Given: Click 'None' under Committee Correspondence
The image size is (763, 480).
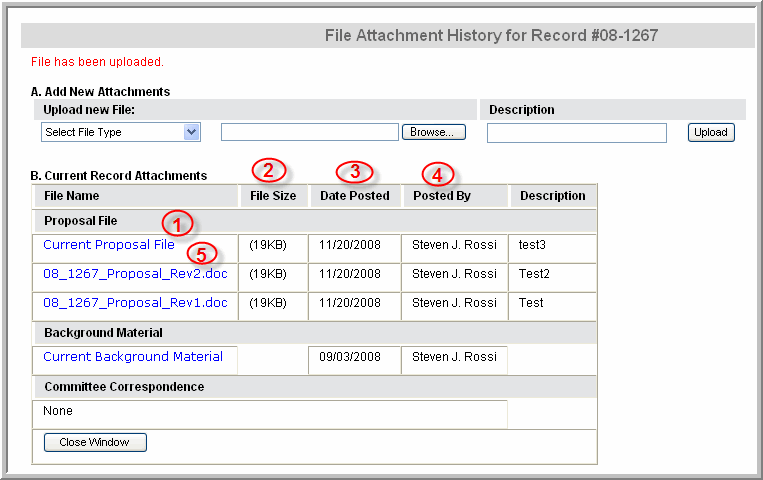Looking at the screenshot, I should [x=58, y=410].
